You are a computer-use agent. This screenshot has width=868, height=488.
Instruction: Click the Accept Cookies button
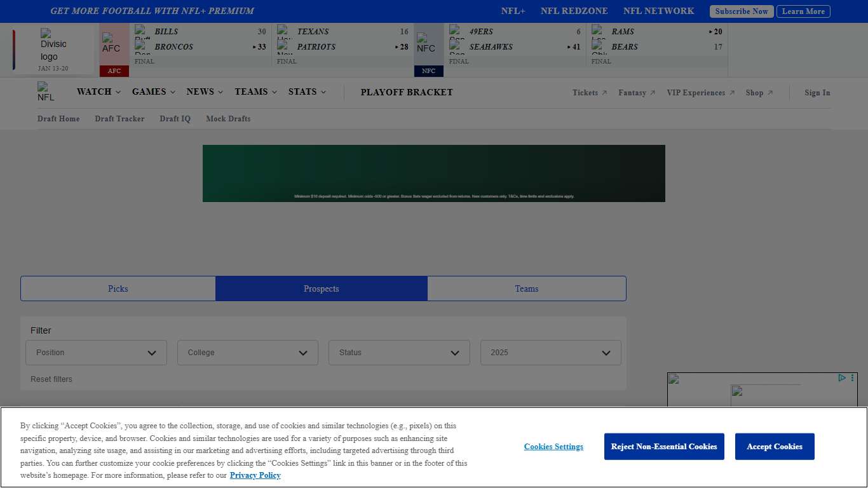point(774,447)
